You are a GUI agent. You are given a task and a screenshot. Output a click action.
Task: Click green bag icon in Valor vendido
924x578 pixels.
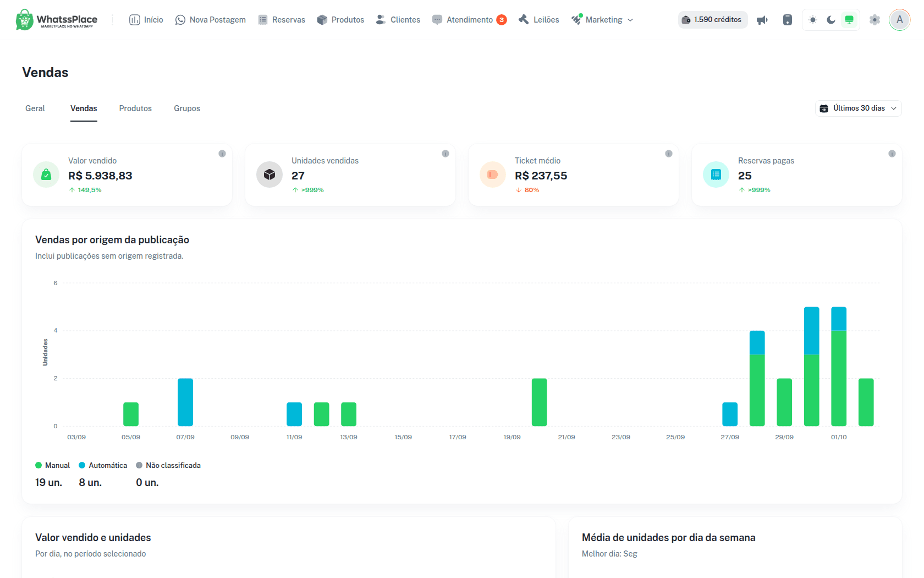(x=46, y=175)
